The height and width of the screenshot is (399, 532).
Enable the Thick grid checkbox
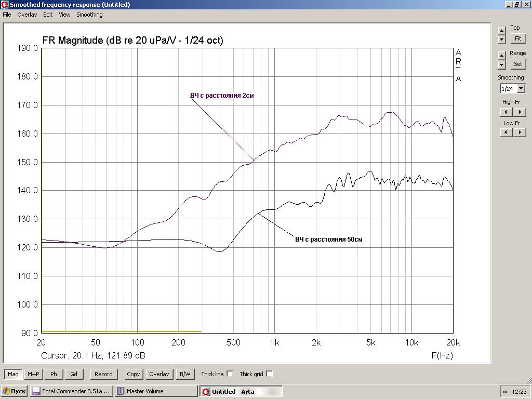click(269, 374)
